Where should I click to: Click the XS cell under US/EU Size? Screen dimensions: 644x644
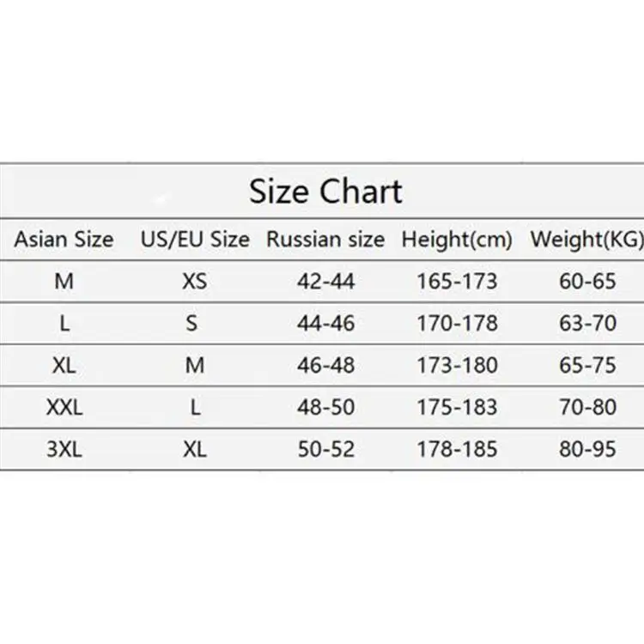click(195, 281)
